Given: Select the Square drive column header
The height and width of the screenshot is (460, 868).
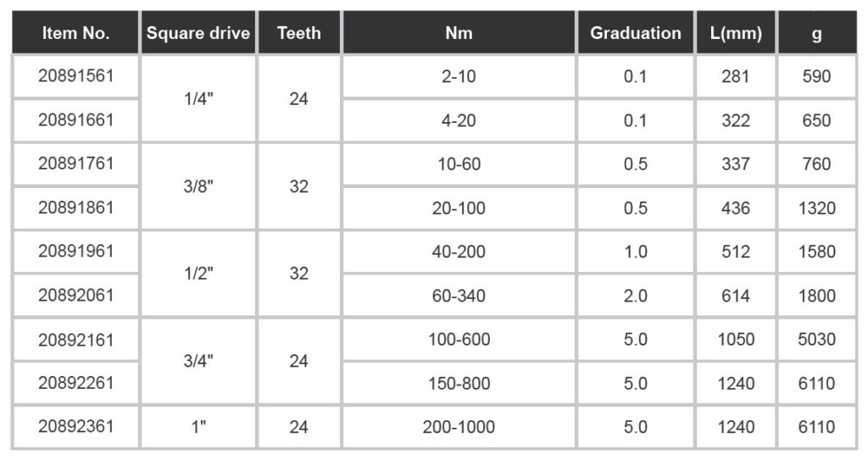Looking at the screenshot, I should point(198,33).
